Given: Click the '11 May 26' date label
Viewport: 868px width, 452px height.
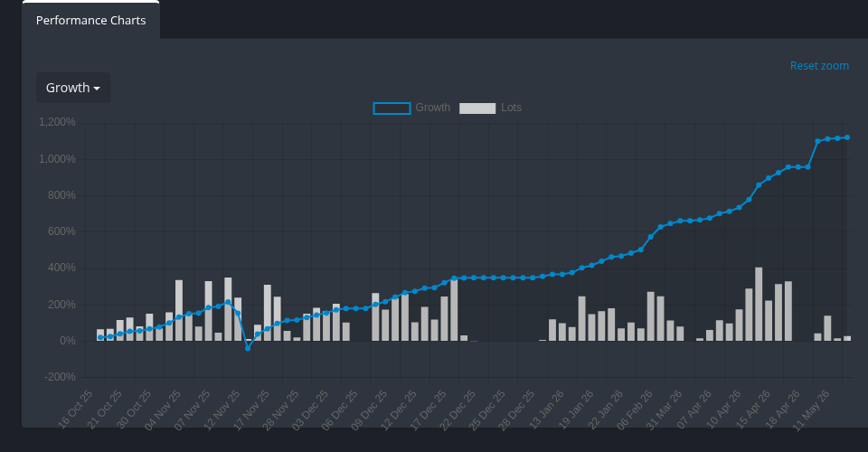Looking at the screenshot, I should pyautogui.click(x=812, y=410).
